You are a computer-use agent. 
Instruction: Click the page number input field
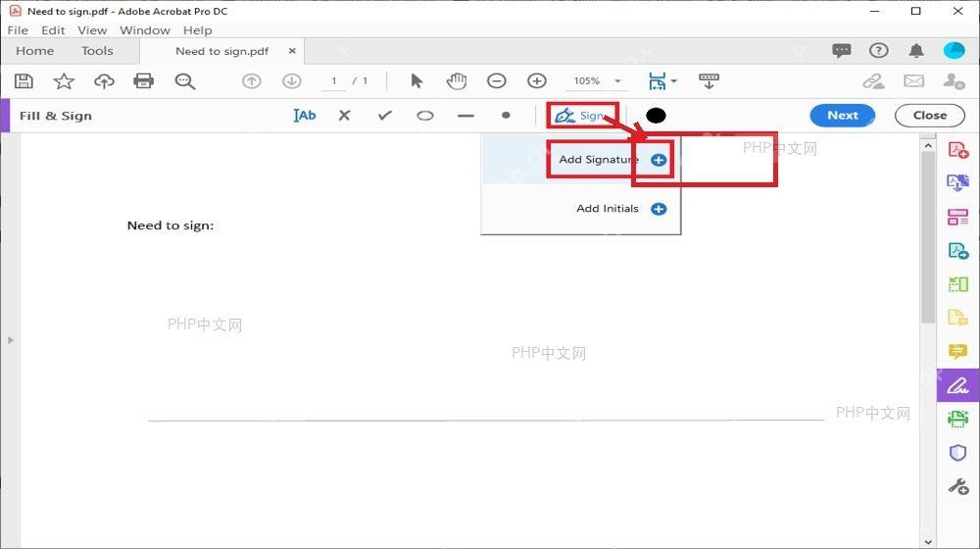pyautogui.click(x=334, y=81)
